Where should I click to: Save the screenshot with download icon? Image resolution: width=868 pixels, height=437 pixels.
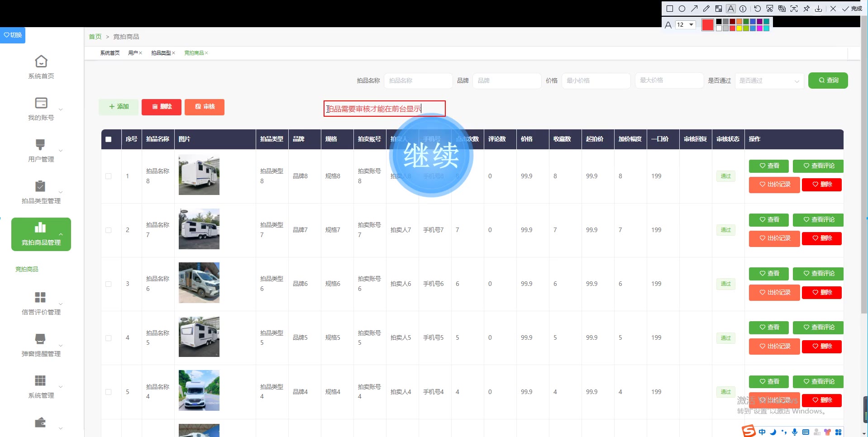pos(819,9)
